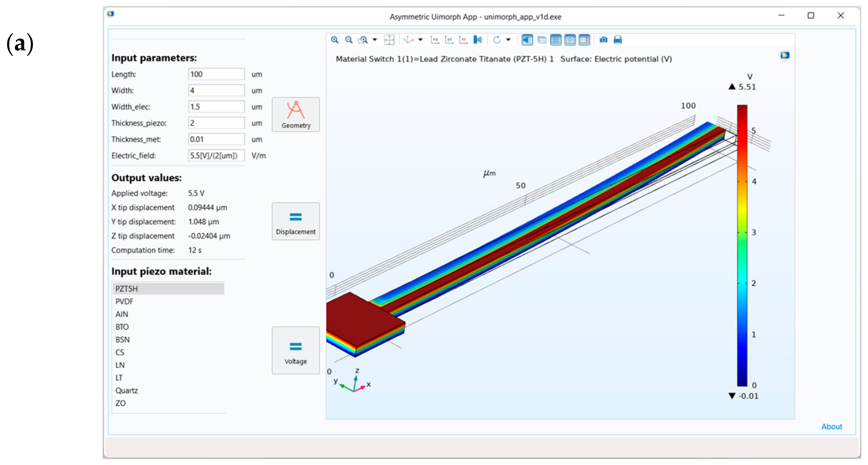Select Quartz in the piezo material list
The height and width of the screenshot is (465, 868).
(x=127, y=390)
